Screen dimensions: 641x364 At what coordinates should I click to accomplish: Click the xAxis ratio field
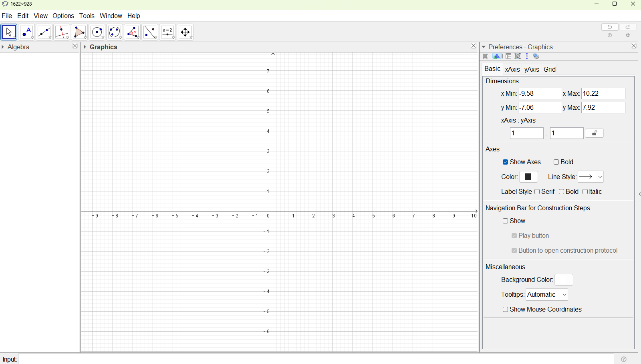(527, 133)
